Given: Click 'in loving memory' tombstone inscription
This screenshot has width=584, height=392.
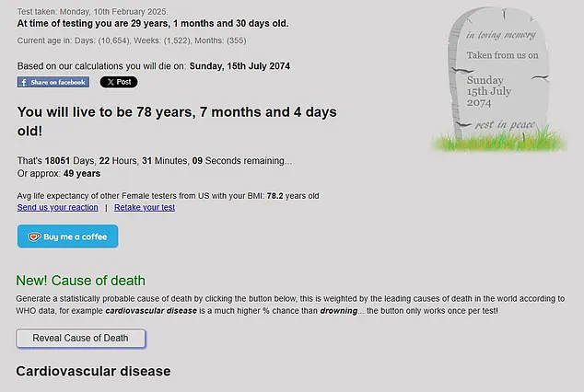Looking at the screenshot, I should tap(500, 35).
